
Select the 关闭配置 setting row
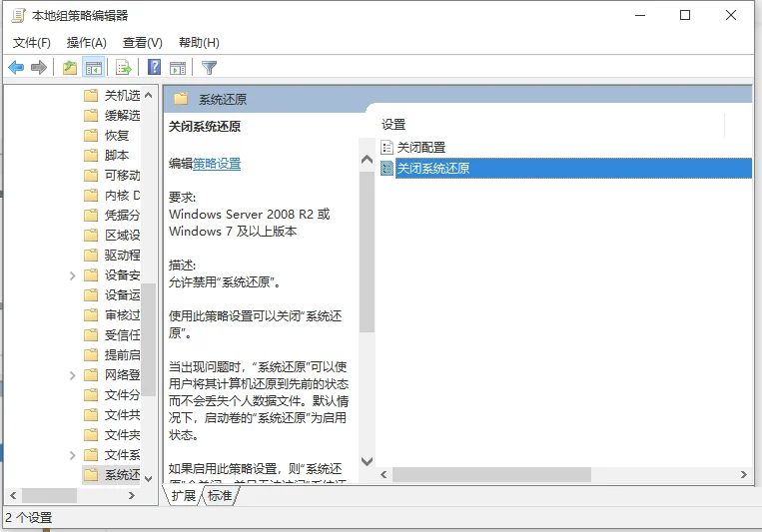(566, 147)
